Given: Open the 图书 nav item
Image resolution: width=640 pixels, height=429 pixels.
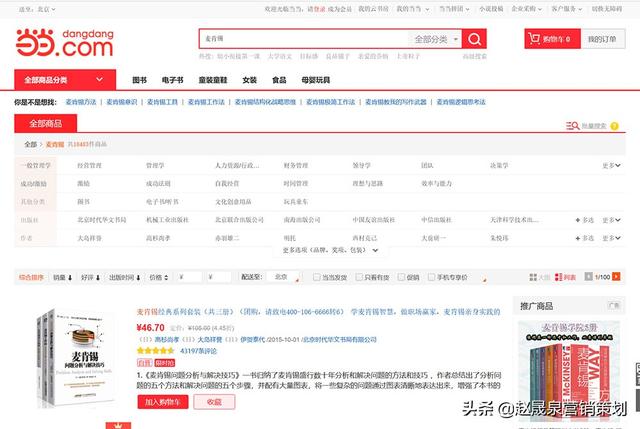Looking at the screenshot, I should (x=139, y=80).
